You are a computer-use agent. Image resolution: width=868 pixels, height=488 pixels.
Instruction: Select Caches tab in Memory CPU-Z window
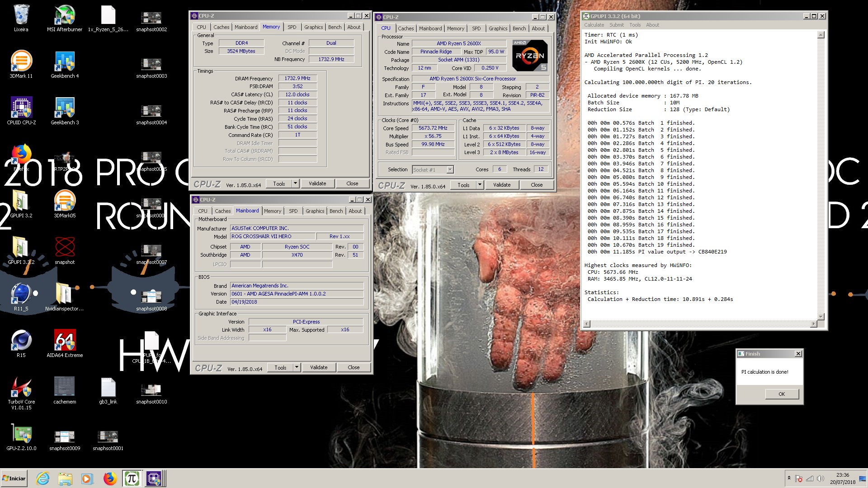pyautogui.click(x=222, y=27)
